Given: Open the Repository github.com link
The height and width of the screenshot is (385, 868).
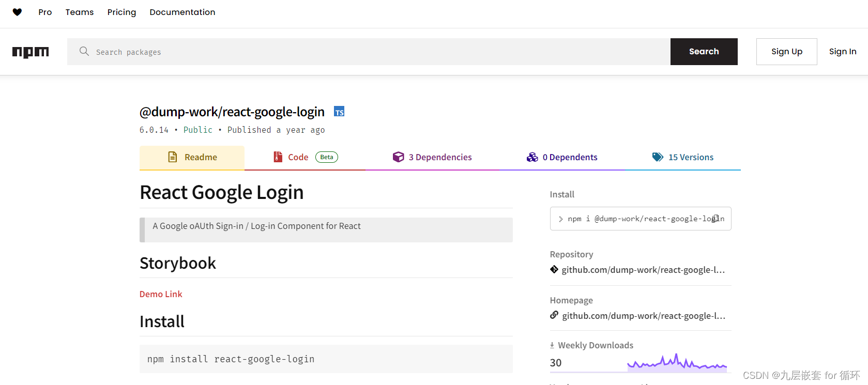Looking at the screenshot, I should [x=643, y=270].
